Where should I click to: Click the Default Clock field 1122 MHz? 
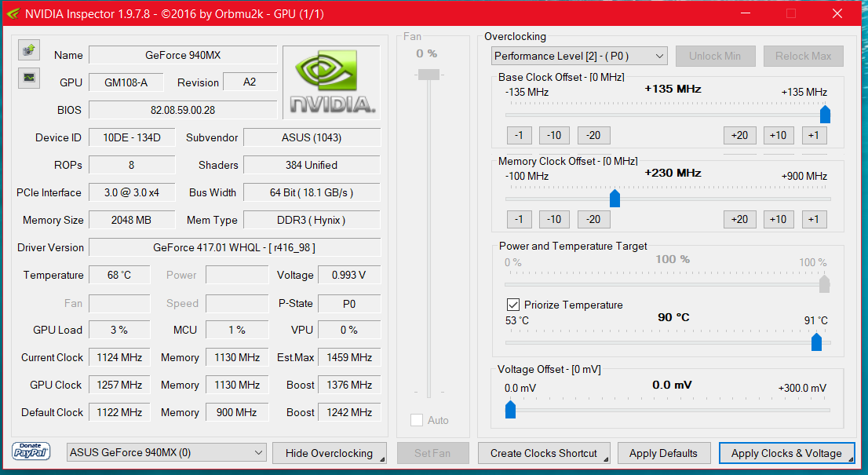(119, 412)
